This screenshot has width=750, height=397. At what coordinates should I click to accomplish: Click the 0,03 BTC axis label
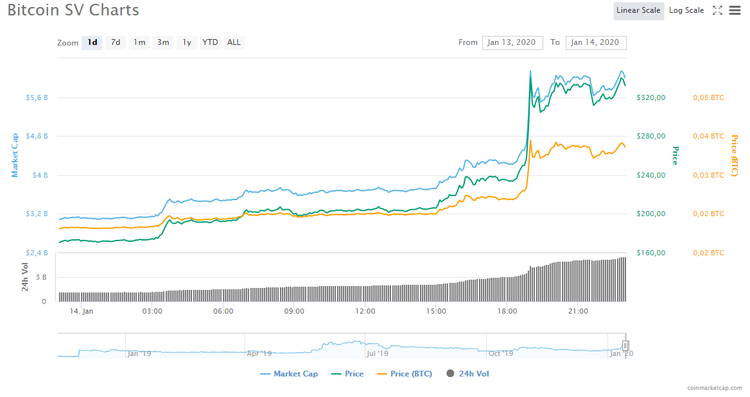point(708,175)
